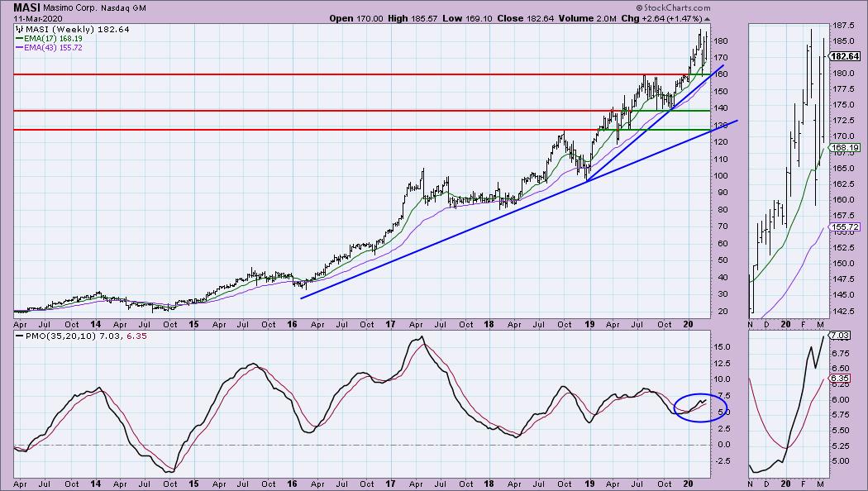Click the 180 label on main price axis
This screenshot has height=491, width=868.
coord(721,41)
